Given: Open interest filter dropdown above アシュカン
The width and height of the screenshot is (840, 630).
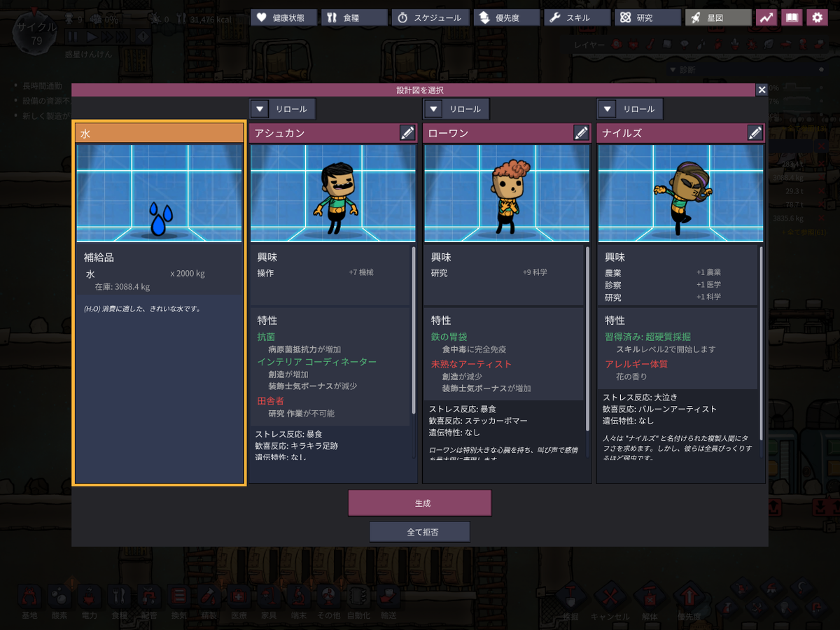Looking at the screenshot, I should (260, 109).
